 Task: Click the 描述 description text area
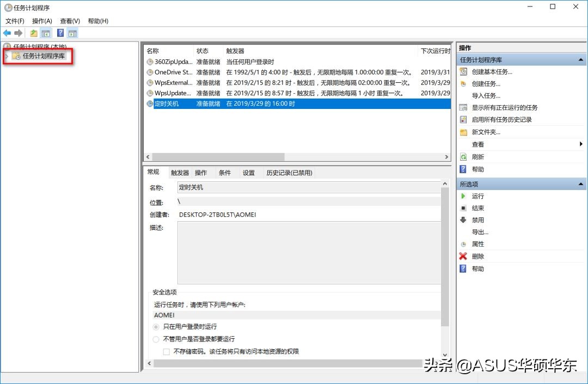[309, 253]
